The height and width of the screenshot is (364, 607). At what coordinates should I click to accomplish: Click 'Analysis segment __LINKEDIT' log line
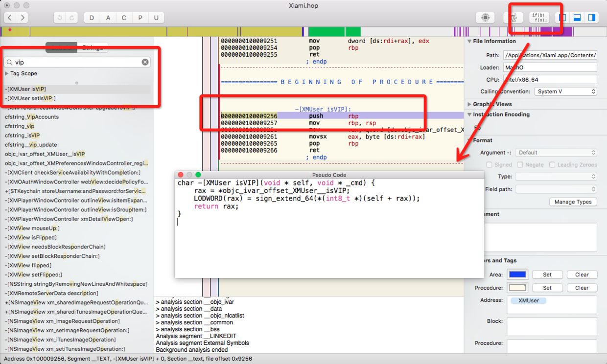coord(196,336)
